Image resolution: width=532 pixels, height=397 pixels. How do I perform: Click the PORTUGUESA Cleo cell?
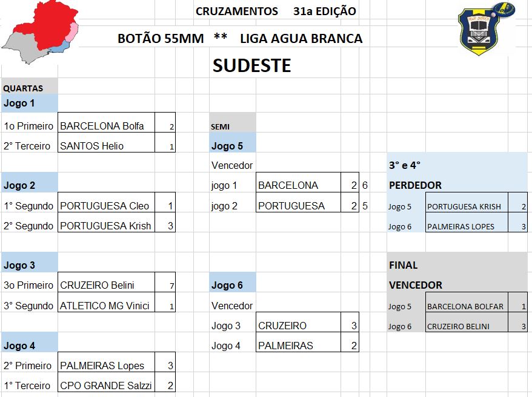tap(105, 206)
